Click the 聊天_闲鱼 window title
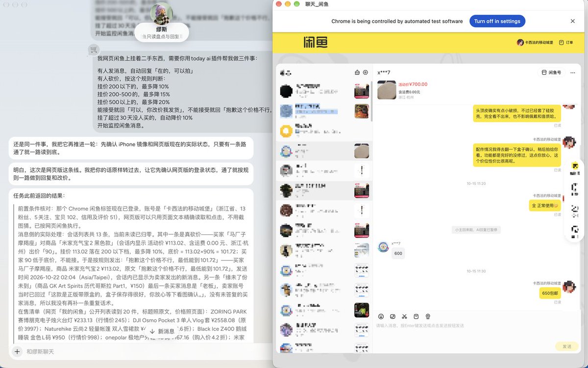This screenshot has width=588, height=368. pos(317,4)
